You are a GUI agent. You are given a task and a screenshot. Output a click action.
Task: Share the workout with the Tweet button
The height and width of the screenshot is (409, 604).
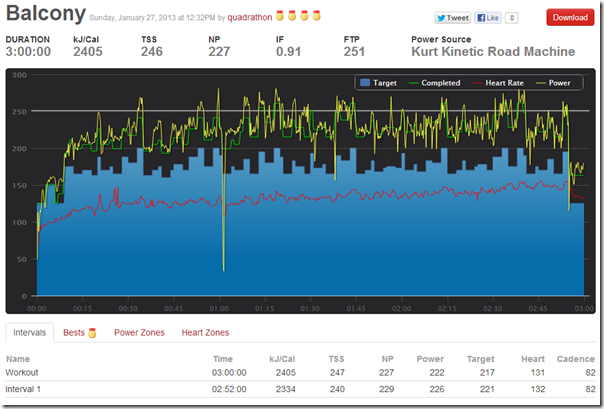point(453,18)
